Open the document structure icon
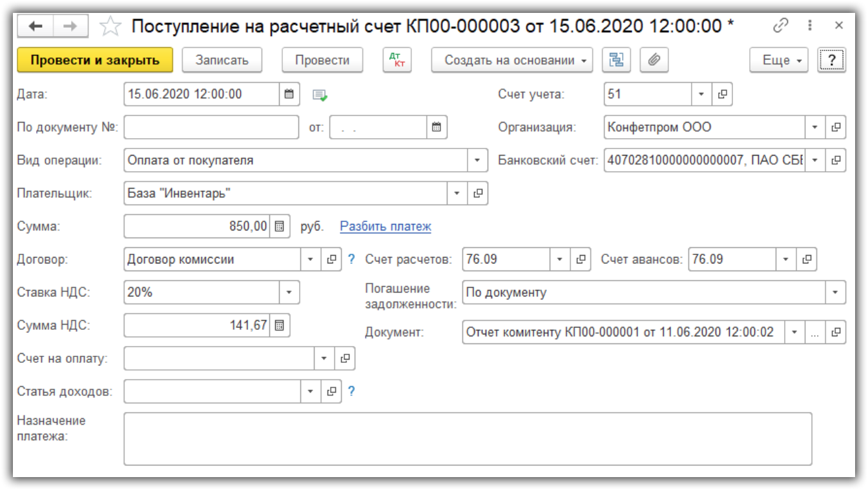 (616, 60)
